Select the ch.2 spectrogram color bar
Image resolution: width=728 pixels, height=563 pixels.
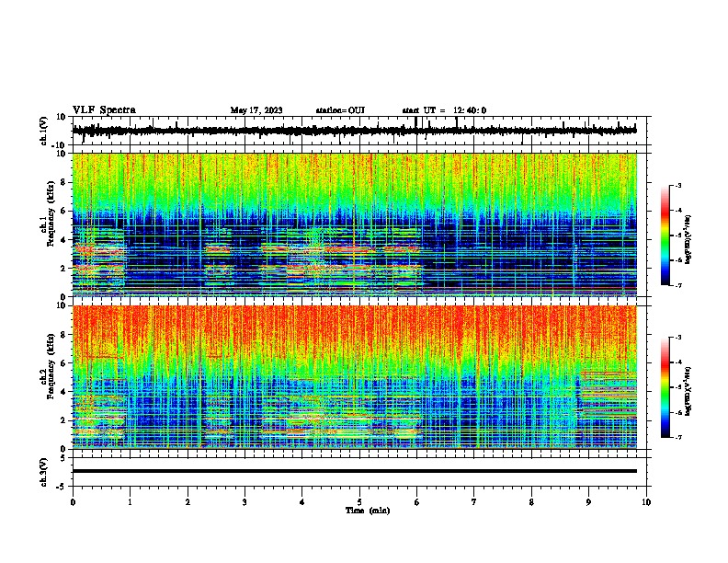(x=665, y=387)
